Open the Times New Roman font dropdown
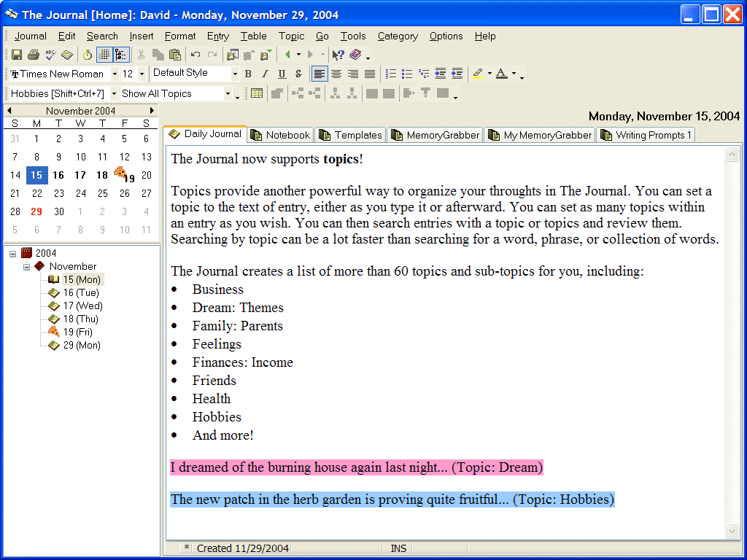747x560 pixels. pyautogui.click(x=115, y=74)
